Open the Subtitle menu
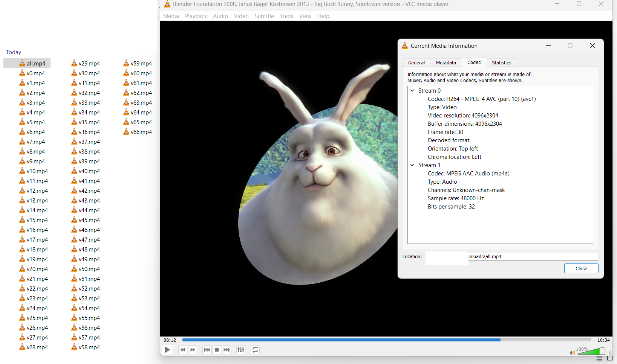The width and height of the screenshot is (617, 364). (x=264, y=16)
